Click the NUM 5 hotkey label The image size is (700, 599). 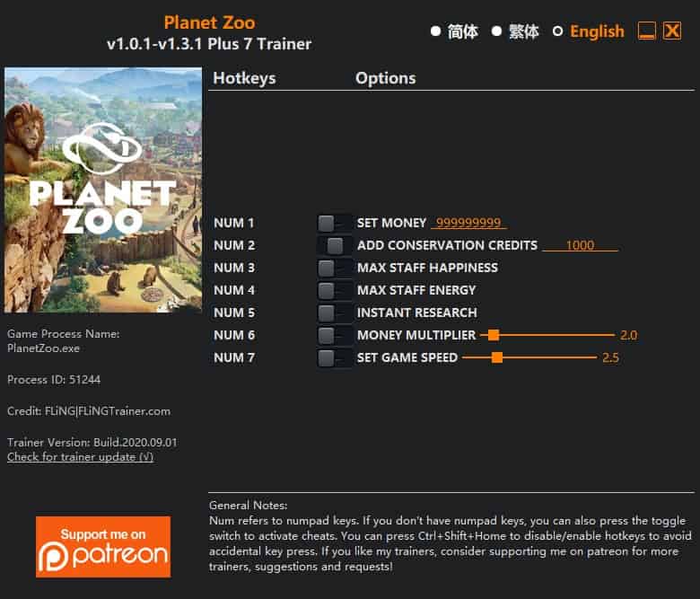click(234, 313)
